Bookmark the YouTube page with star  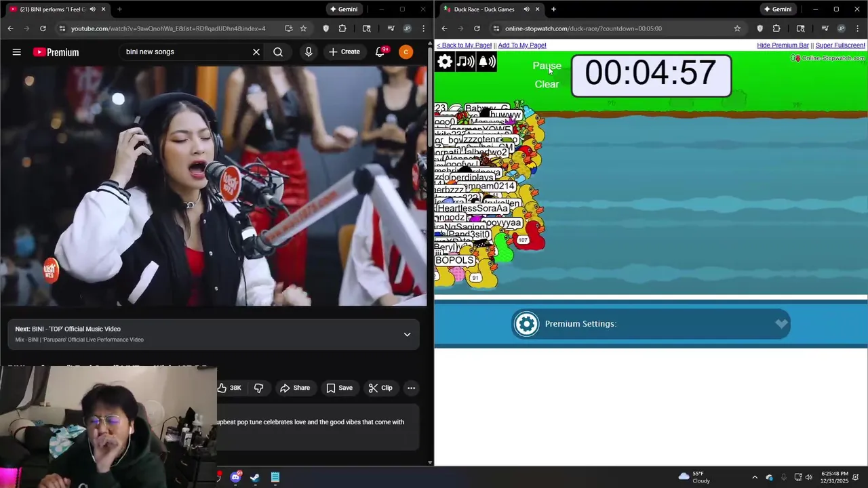pyautogui.click(x=303, y=28)
